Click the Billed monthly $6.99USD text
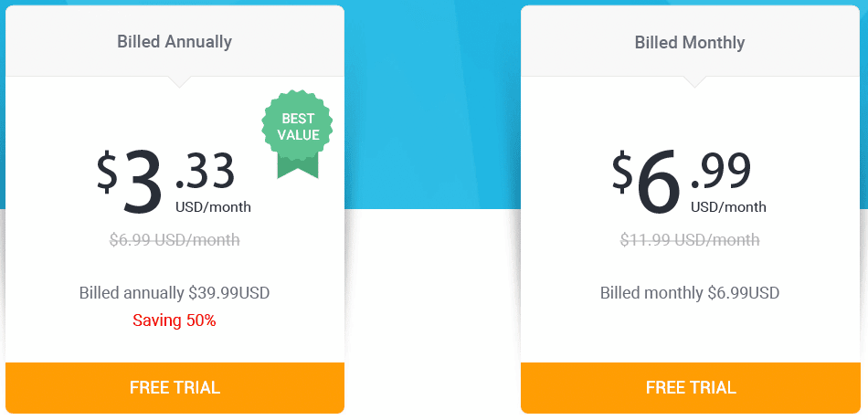This screenshot has height=420, width=868. click(690, 293)
